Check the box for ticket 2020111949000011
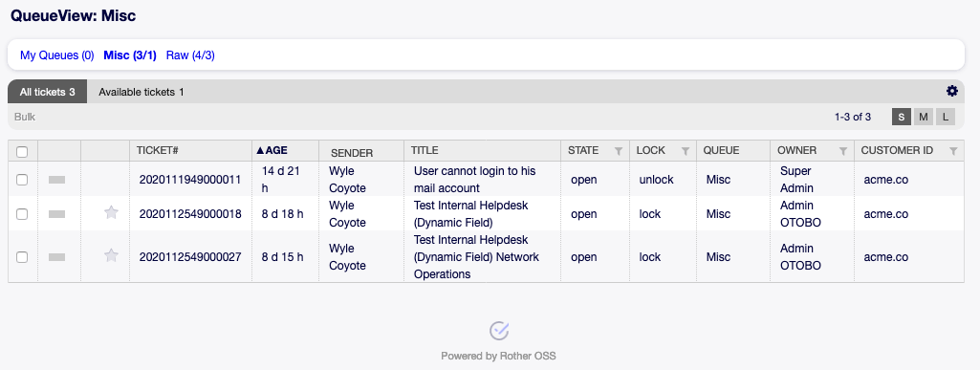 coord(22,180)
